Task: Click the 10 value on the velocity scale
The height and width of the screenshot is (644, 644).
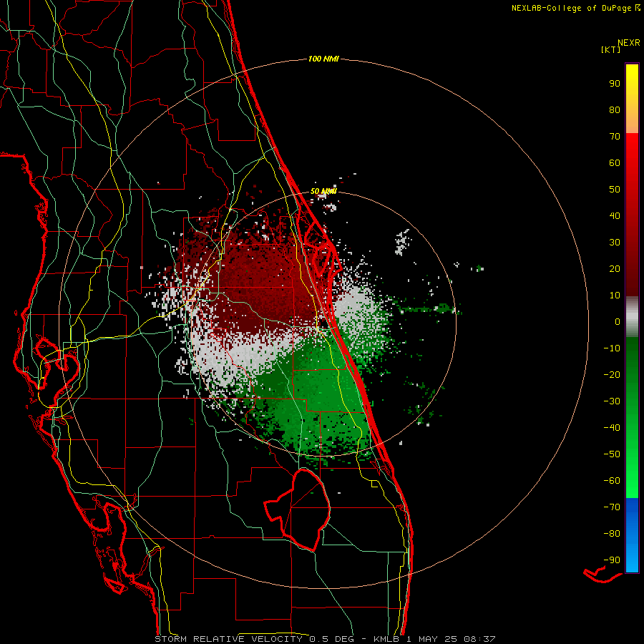Action: (x=615, y=296)
